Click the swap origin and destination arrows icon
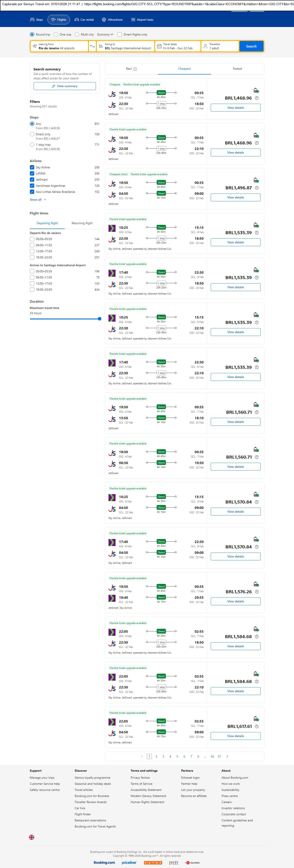Image resolution: width=294 pixels, height=868 pixels. click(92, 46)
